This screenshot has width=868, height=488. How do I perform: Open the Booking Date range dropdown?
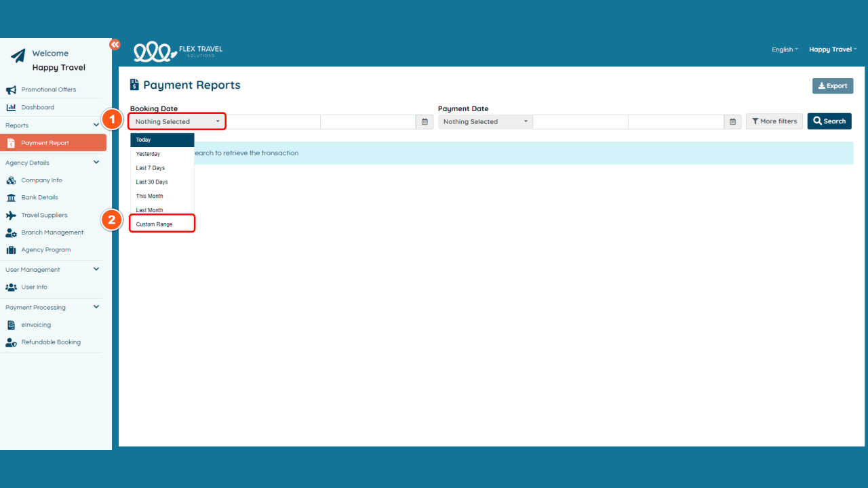(177, 122)
